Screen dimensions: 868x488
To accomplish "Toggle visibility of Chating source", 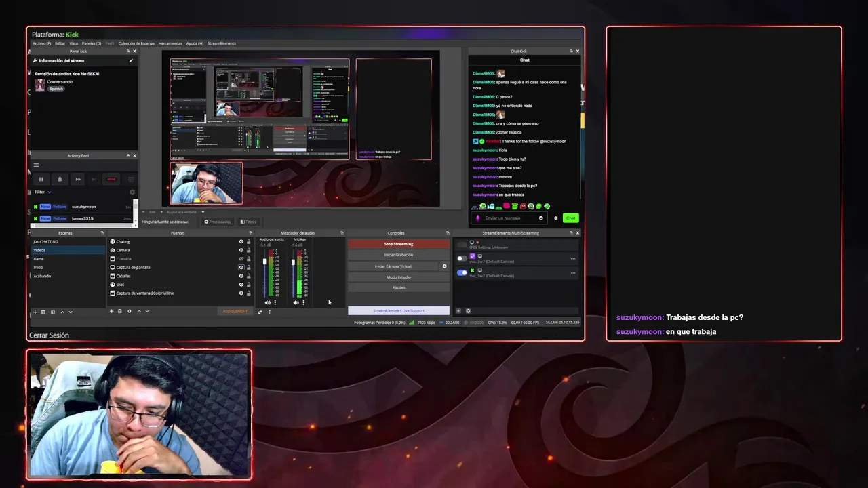I will click(241, 241).
